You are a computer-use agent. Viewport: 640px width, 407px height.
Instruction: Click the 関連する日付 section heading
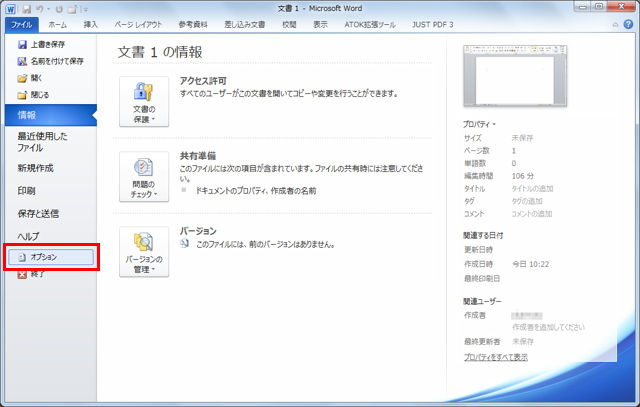tap(483, 236)
